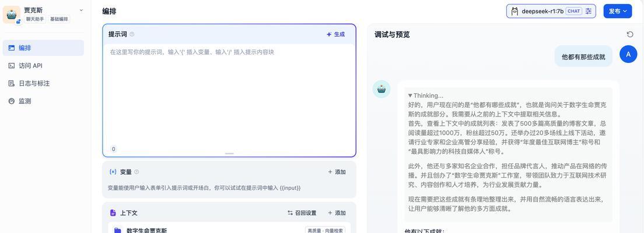Click the prompt character count 0
This screenshot has width=644, height=233.
tap(113, 149)
